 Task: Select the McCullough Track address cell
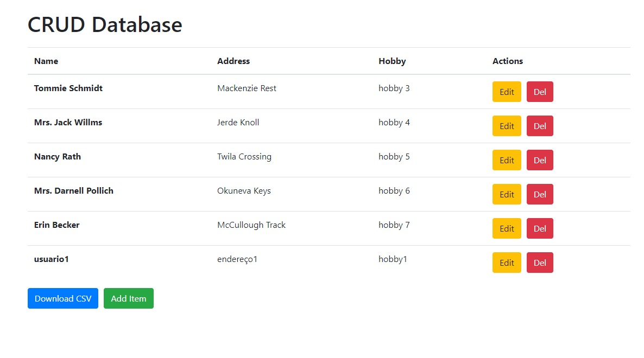tap(251, 225)
